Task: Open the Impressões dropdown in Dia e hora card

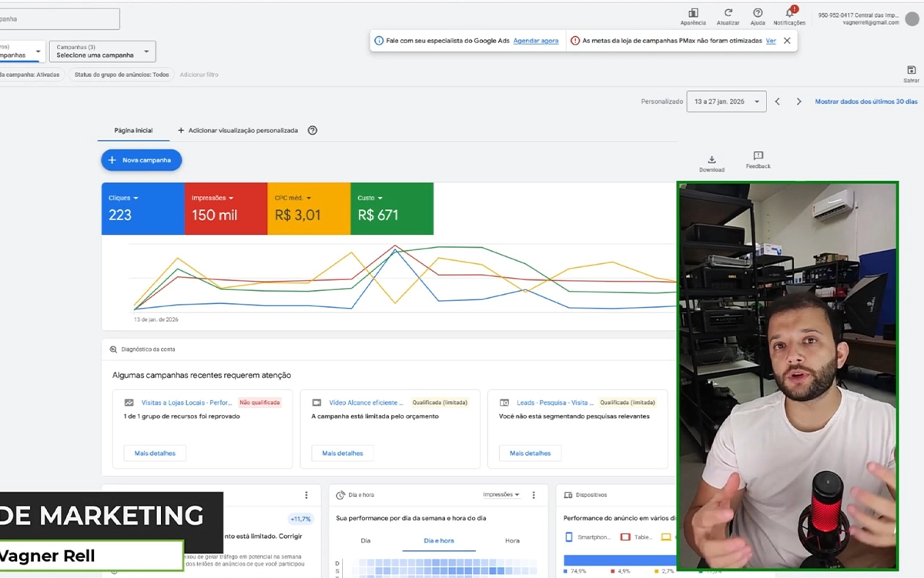Action: pos(501,495)
